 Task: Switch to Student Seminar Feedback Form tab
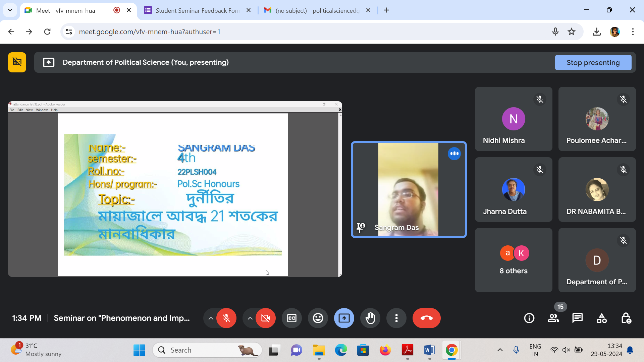pos(197,10)
